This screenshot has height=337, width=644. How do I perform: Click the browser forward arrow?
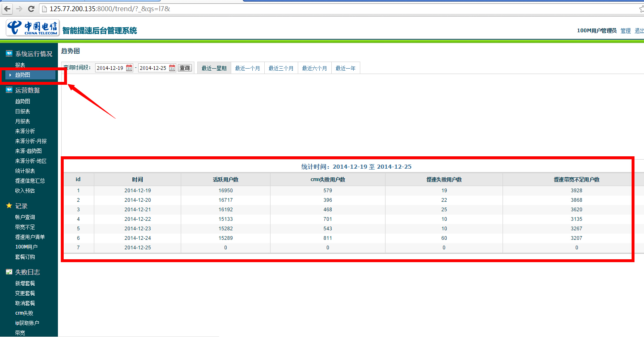pyautogui.click(x=19, y=9)
